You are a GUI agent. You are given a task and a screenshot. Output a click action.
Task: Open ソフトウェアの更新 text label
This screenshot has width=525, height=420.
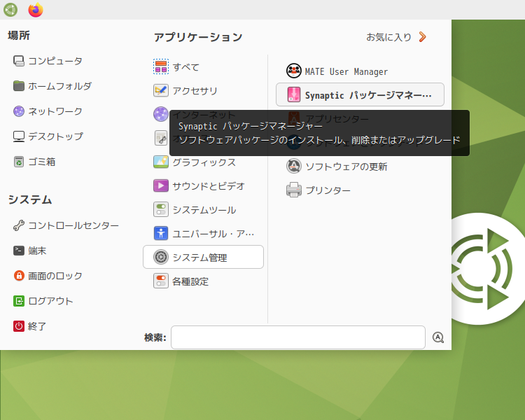pyautogui.click(x=346, y=167)
